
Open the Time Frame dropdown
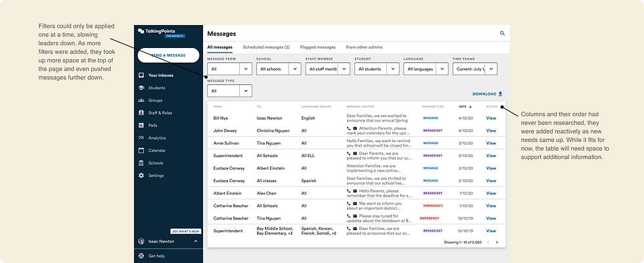pyautogui.click(x=475, y=69)
